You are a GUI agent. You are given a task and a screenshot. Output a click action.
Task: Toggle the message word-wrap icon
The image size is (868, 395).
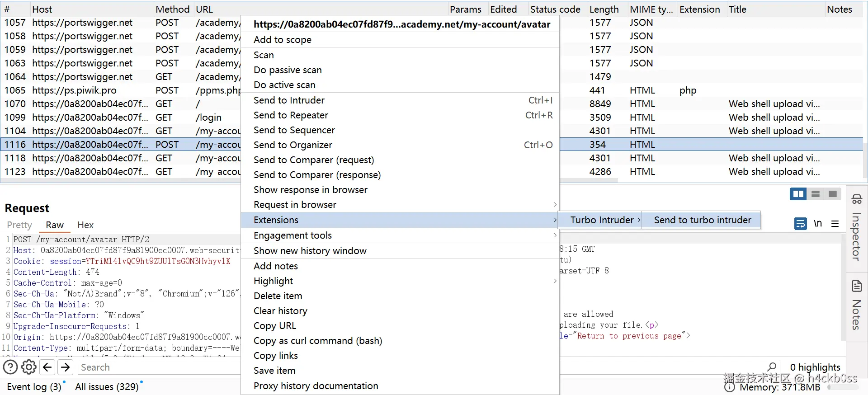click(800, 224)
